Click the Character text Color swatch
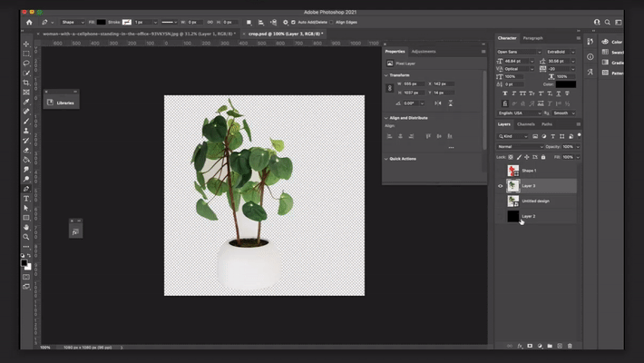644x363 pixels. point(566,84)
